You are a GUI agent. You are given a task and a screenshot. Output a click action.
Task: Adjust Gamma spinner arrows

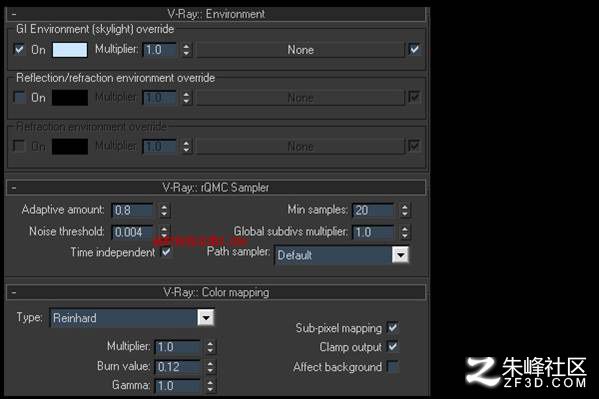coord(210,386)
